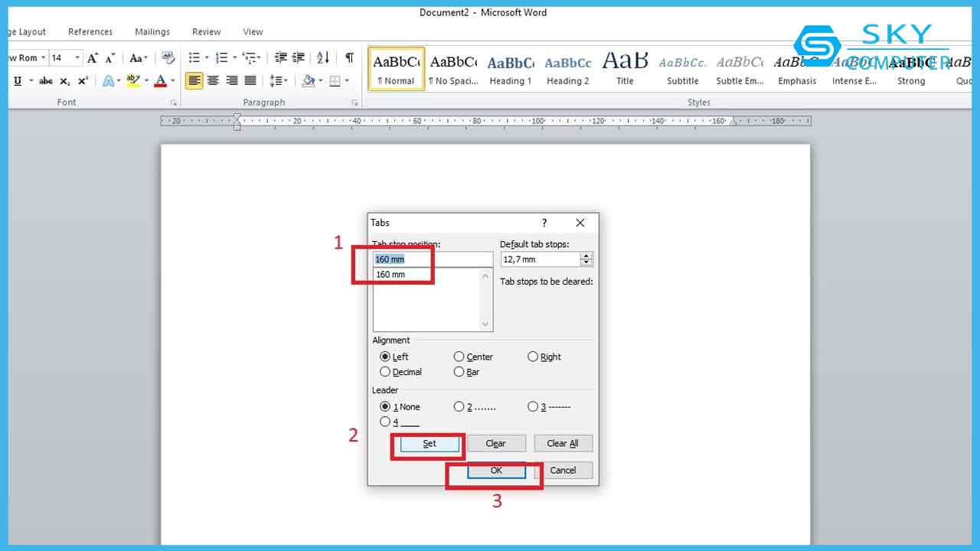Choose leader option 2 dotted
Image resolution: width=980 pixels, height=551 pixels.
459,406
